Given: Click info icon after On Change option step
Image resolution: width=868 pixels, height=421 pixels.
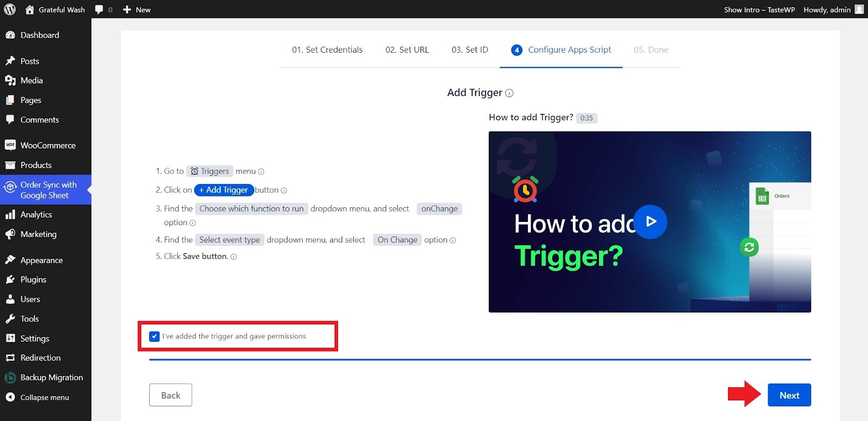Looking at the screenshot, I should (453, 240).
